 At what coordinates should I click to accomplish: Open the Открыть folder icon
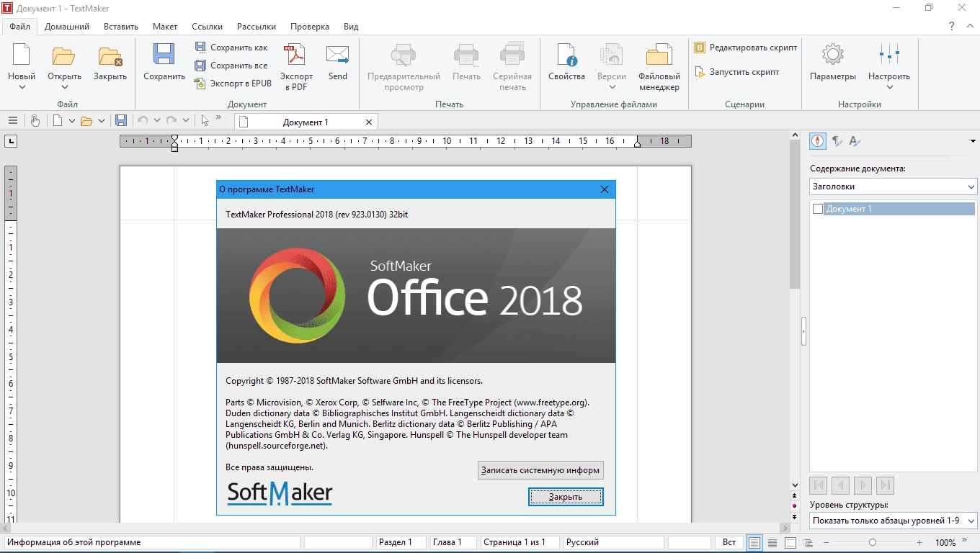coord(64,55)
